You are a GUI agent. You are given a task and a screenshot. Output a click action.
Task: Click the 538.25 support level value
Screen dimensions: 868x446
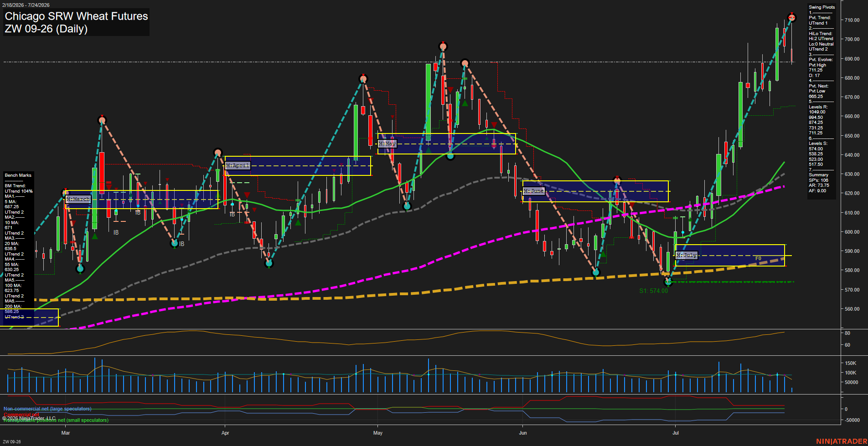[816, 154]
